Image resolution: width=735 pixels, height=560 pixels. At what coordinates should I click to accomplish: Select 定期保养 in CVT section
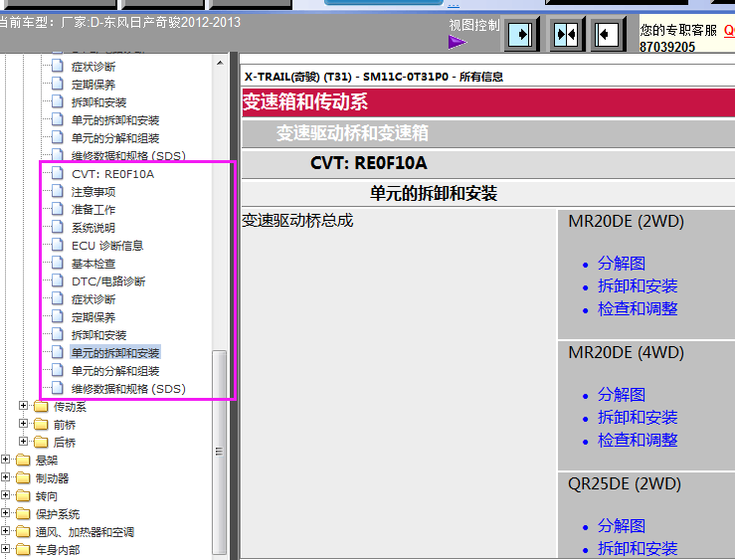pos(93,317)
